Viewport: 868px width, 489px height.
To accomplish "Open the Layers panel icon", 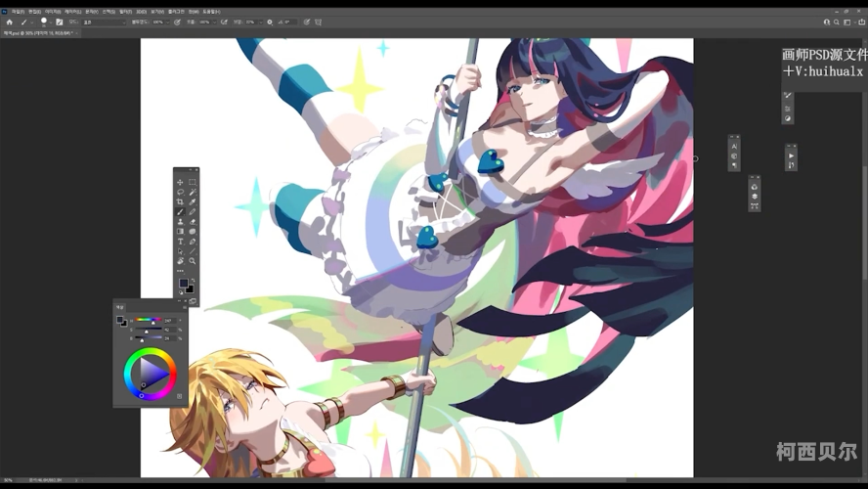I will pyautogui.click(x=755, y=197).
